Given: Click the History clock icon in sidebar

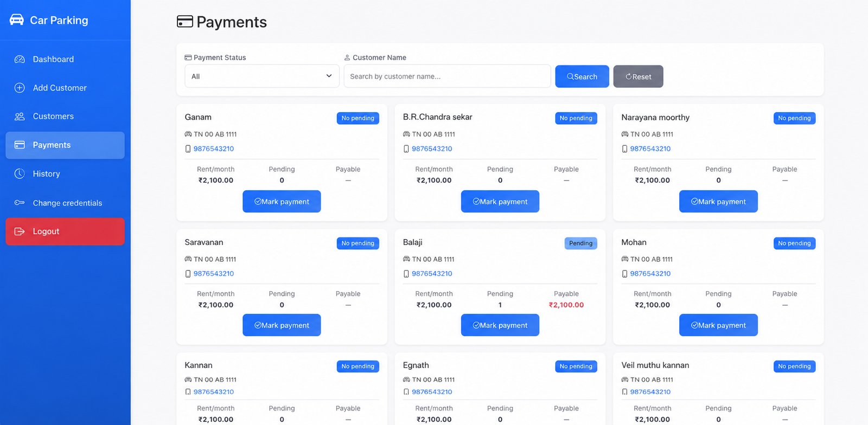Looking at the screenshot, I should (20, 173).
